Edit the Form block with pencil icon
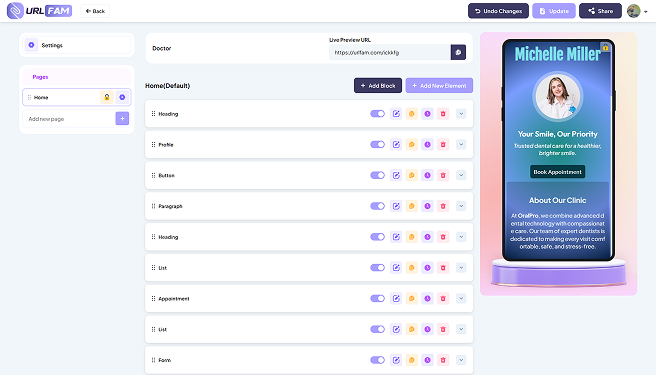Screen dimensions: 656x375 (x=396, y=360)
